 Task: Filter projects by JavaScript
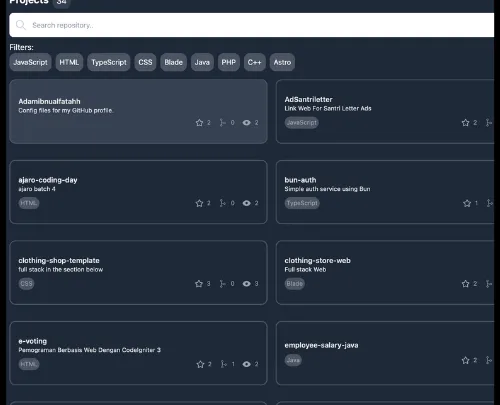[30, 62]
